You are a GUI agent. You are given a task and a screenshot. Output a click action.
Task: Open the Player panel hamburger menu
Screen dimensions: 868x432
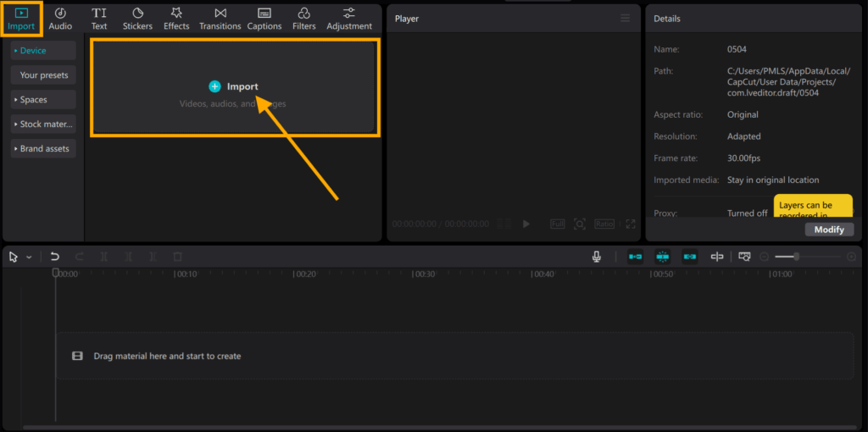coord(626,19)
